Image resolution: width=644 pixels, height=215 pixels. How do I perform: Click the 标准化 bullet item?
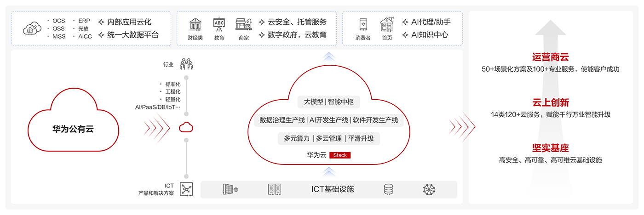tap(173, 84)
